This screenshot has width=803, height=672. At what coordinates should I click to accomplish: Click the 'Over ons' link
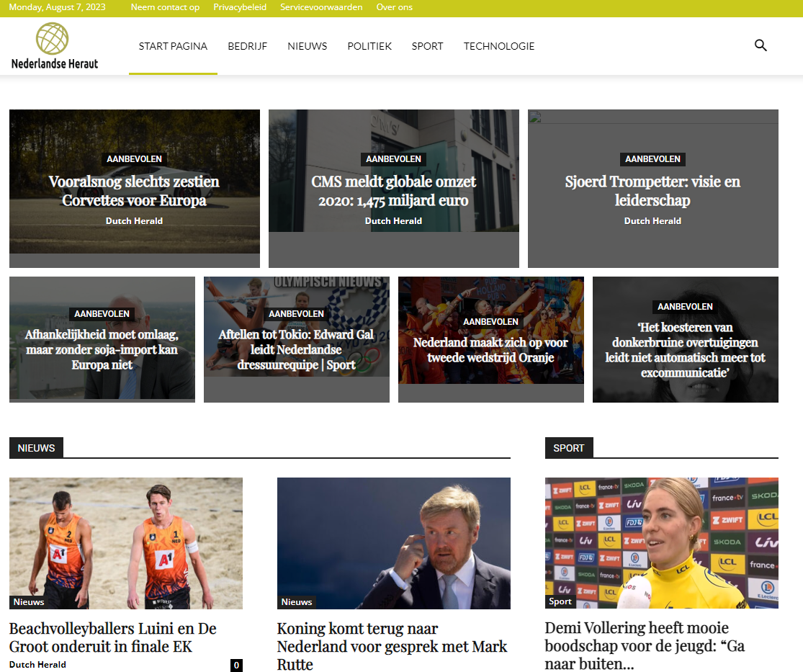(395, 7)
